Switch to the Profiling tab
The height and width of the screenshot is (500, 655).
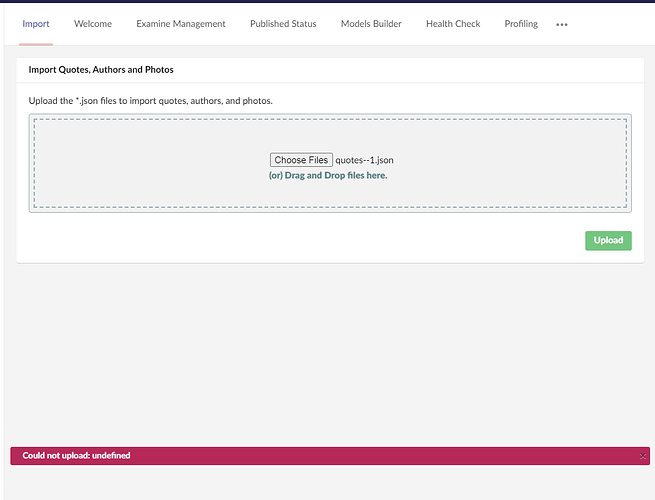pyautogui.click(x=521, y=24)
